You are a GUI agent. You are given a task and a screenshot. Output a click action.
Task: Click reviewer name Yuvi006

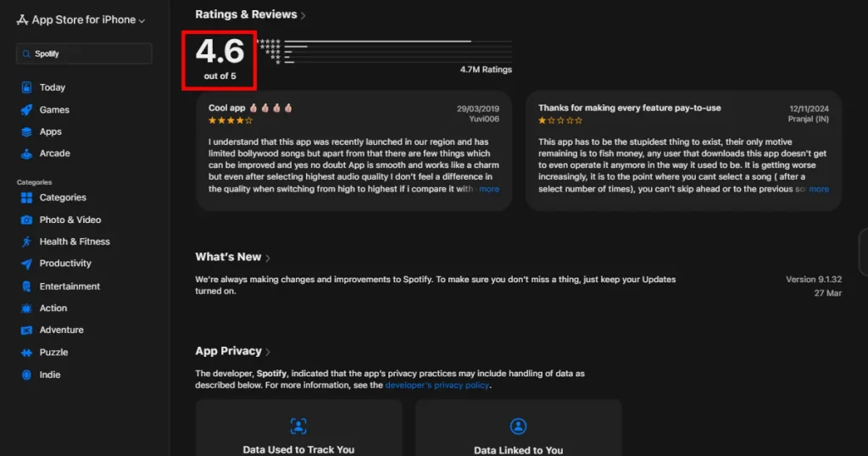click(484, 119)
